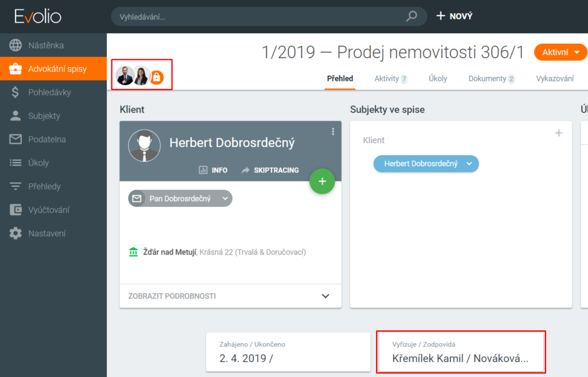This screenshot has height=377, width=588.
Task: Click the Nový button in top bar
Action: click(454, 16)
